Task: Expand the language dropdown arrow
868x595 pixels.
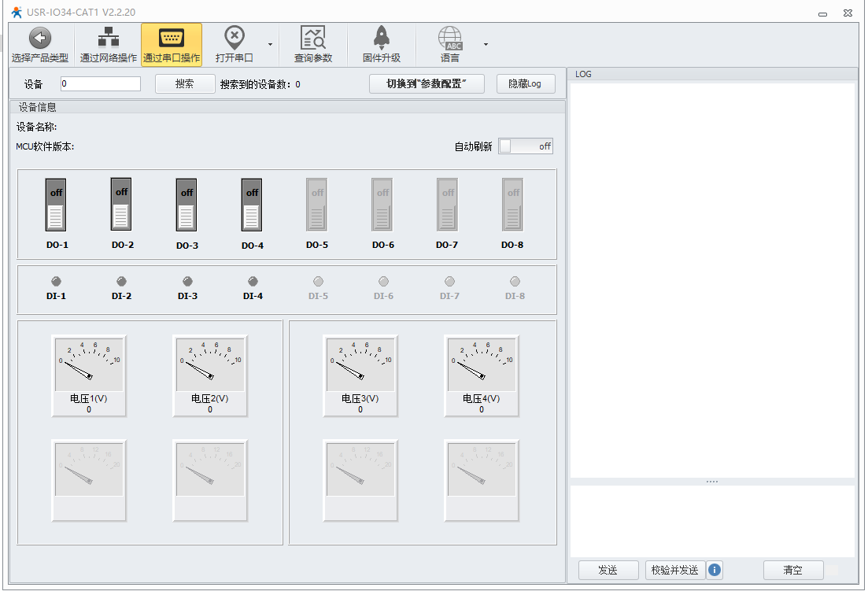Action: (x=486, y=44)
